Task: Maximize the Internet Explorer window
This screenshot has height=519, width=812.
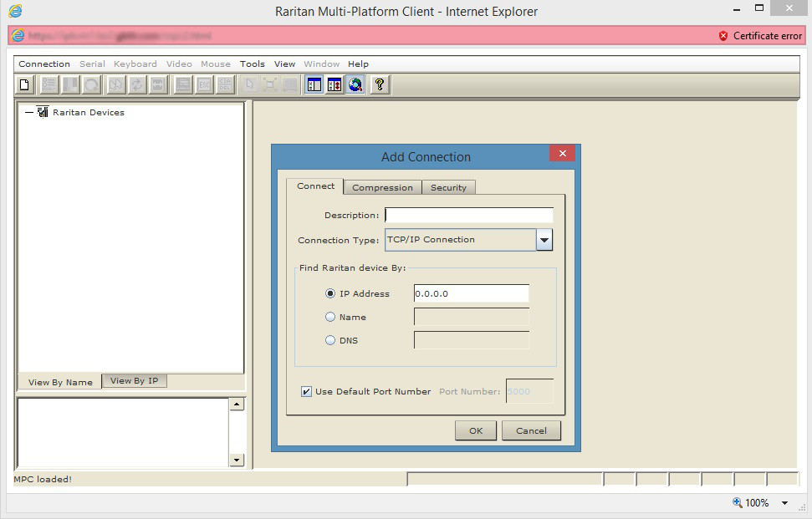Action: 759,8
